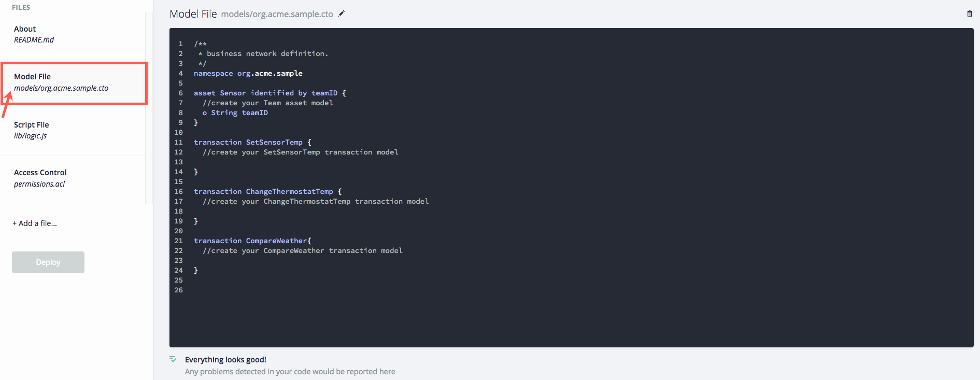980x380 pixels.
Task: Click line number 26 in the editor
Action: 178,290
